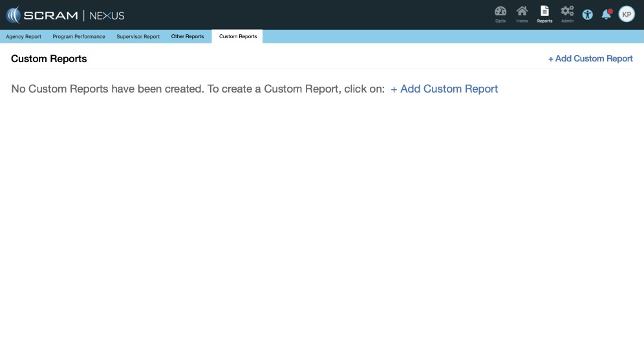
Task: Open the Optix dashboard gauge icon
Action: click(500, 12)
